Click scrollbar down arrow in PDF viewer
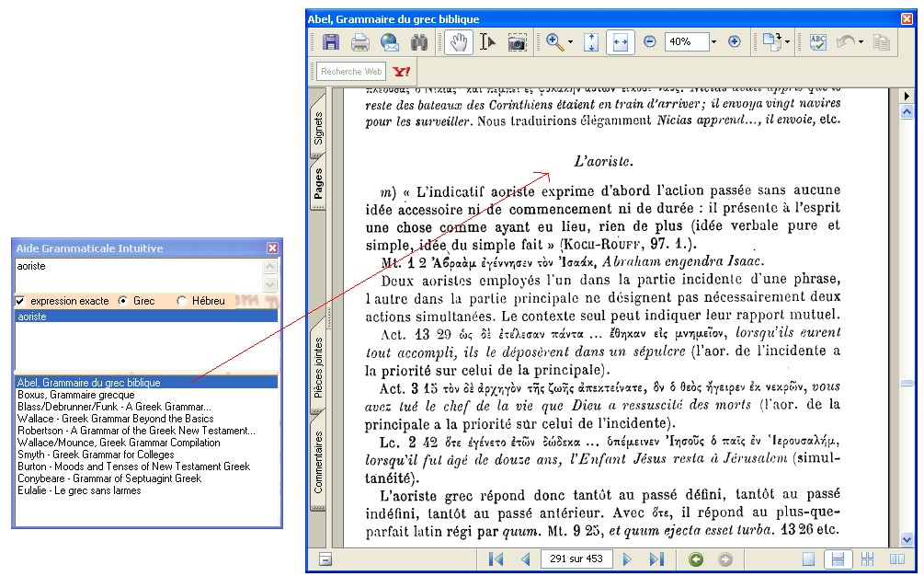The width and height of the screenshot is (924, 576). point(907,539)
